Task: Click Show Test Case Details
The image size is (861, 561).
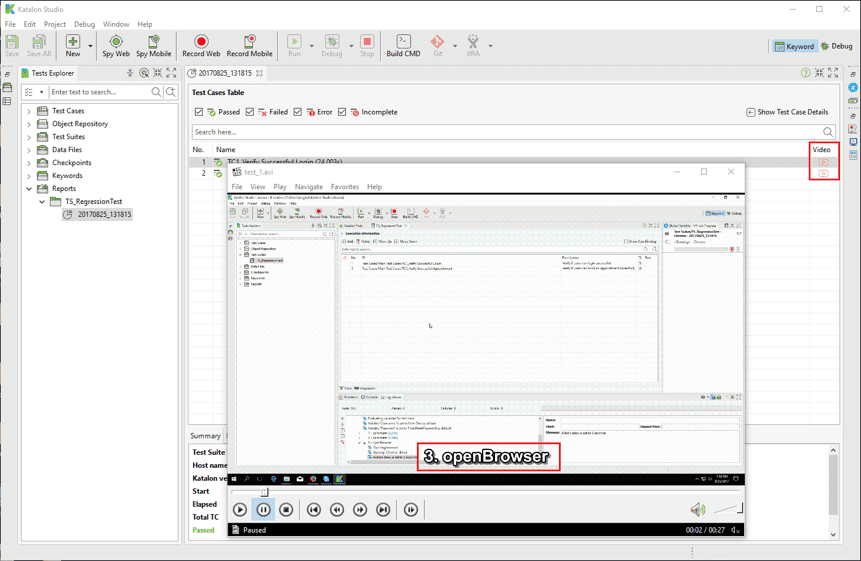Action: (787, 112)
